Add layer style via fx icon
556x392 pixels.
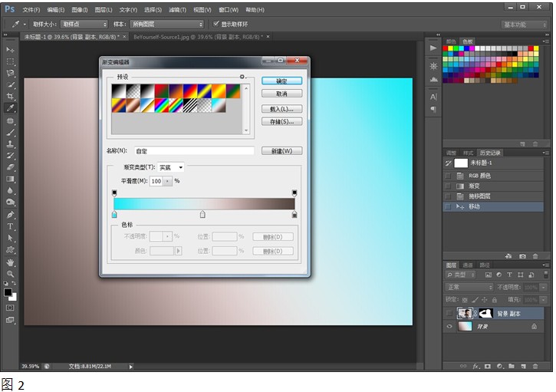coord(475,366)
